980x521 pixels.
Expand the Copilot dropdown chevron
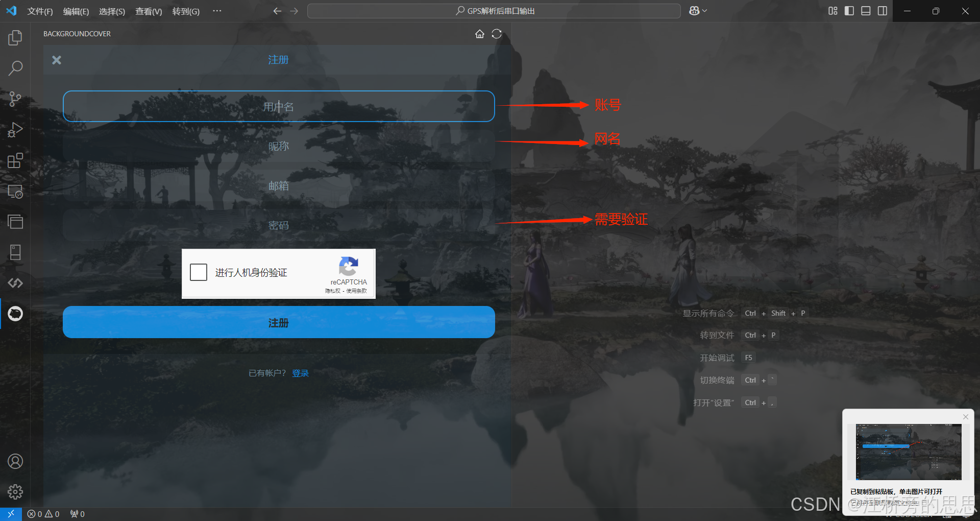click(705, 11)
